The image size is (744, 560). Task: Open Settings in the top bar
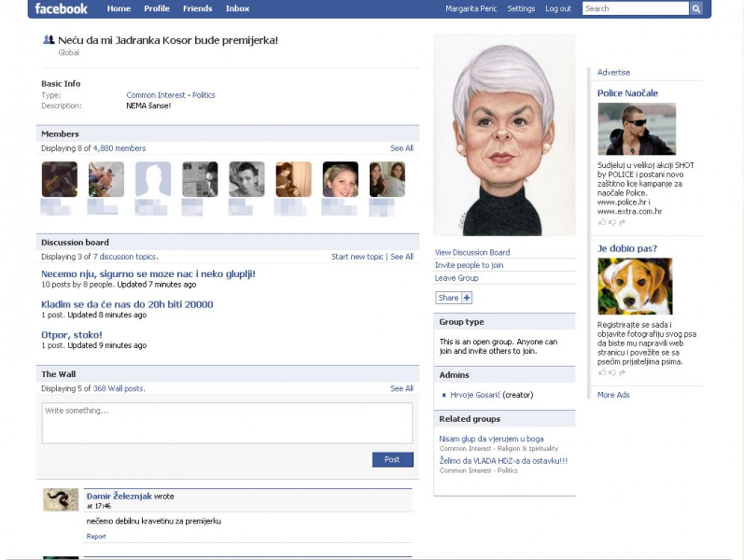521,9
